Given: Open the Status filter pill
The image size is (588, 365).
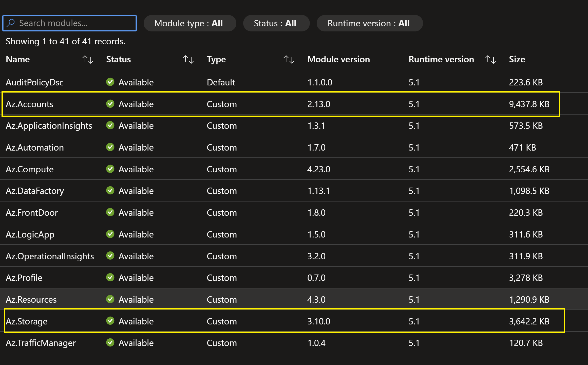Looking at the screenshot, I should [276, 23].
